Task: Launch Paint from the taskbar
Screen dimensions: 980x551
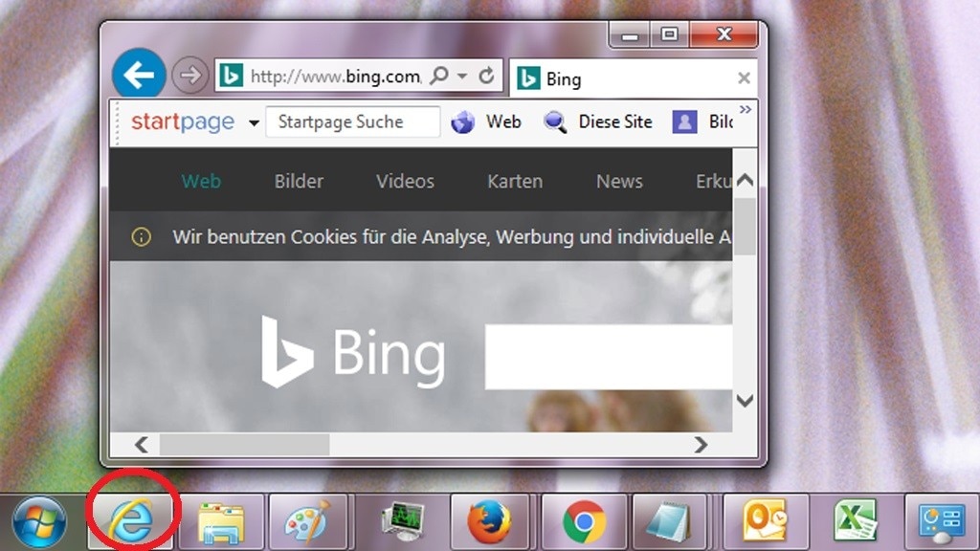Action: point(307,522)
